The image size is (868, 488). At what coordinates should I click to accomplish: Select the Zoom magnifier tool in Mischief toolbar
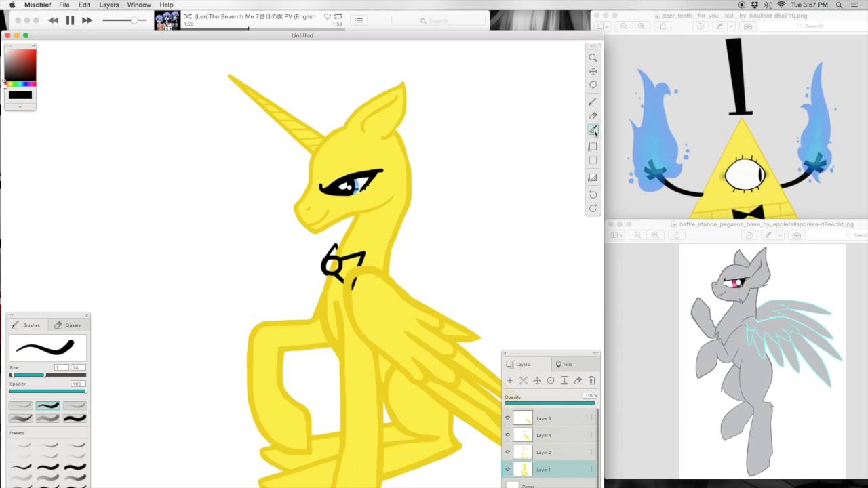[x=593, y=58]
